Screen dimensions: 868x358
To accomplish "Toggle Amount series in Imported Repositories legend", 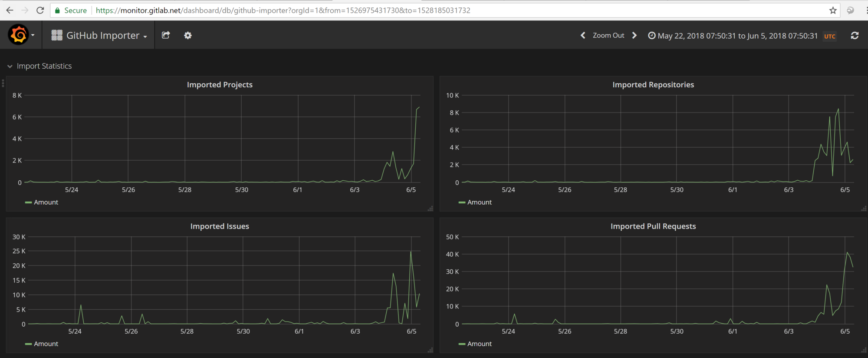I will click(x=479, y=202).
